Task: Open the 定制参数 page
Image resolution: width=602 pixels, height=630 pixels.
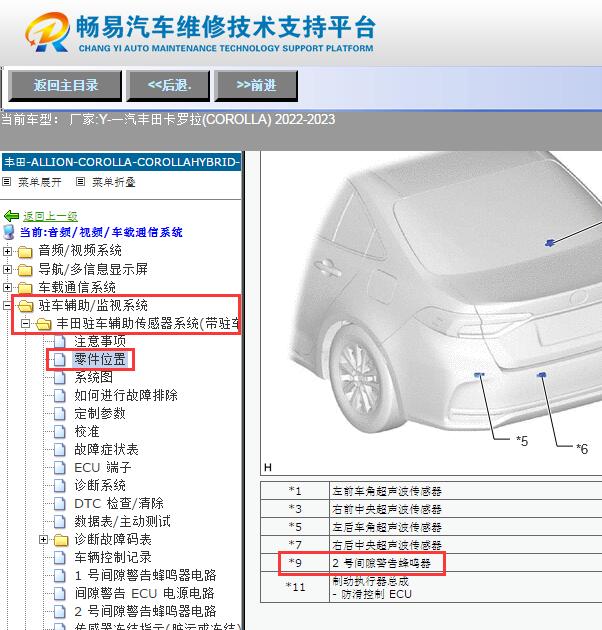Action: (x=100, y=413)
